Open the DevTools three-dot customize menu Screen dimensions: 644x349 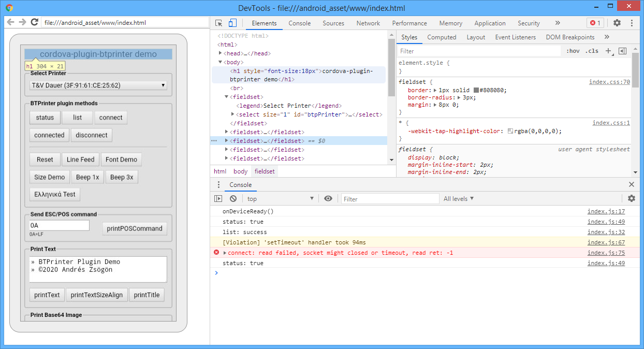click(x=632, y=23)
